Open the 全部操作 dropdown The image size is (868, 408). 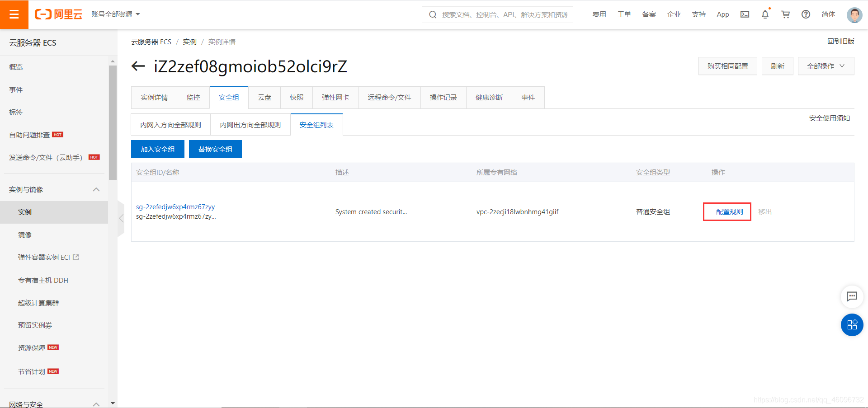point(826,66)
